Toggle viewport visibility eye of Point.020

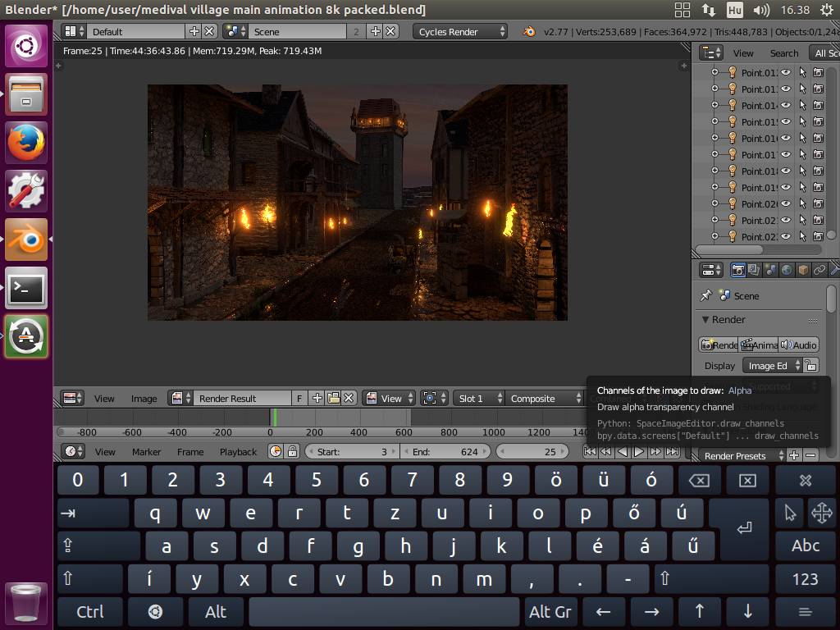[786, 203]
